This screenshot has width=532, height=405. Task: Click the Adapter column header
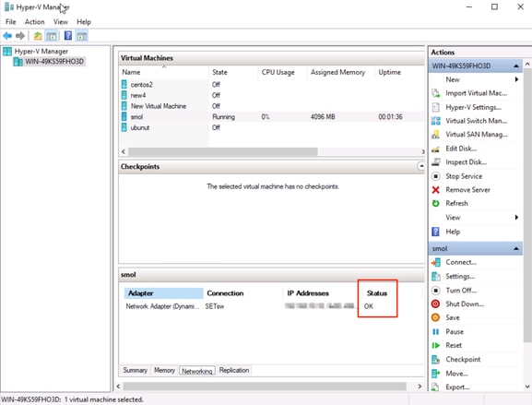tap(163, 293)
